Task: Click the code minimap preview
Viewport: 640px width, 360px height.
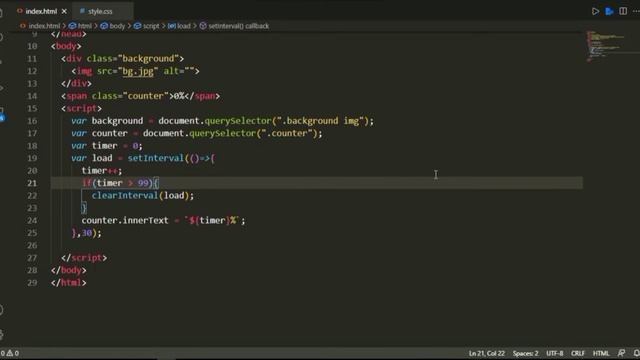Action: point(606,46)
